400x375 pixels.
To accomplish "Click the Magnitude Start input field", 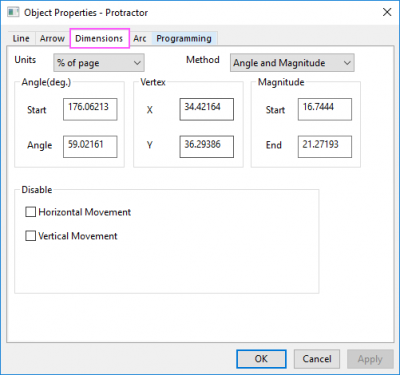I will click(325, 109).
